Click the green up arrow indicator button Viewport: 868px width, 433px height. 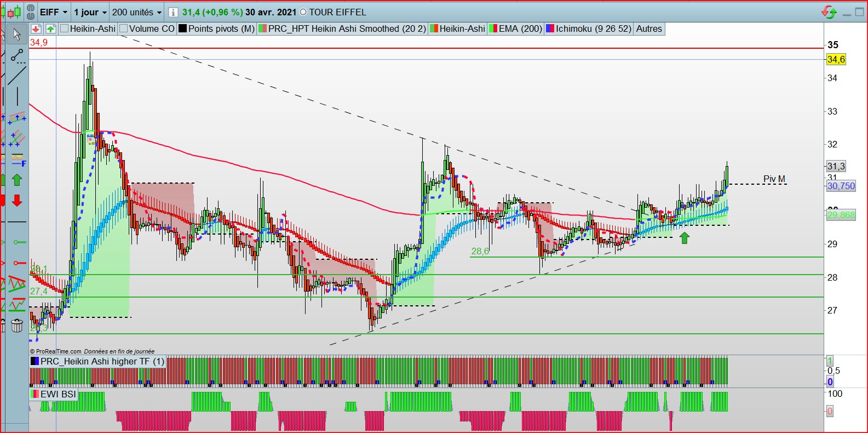50,29
